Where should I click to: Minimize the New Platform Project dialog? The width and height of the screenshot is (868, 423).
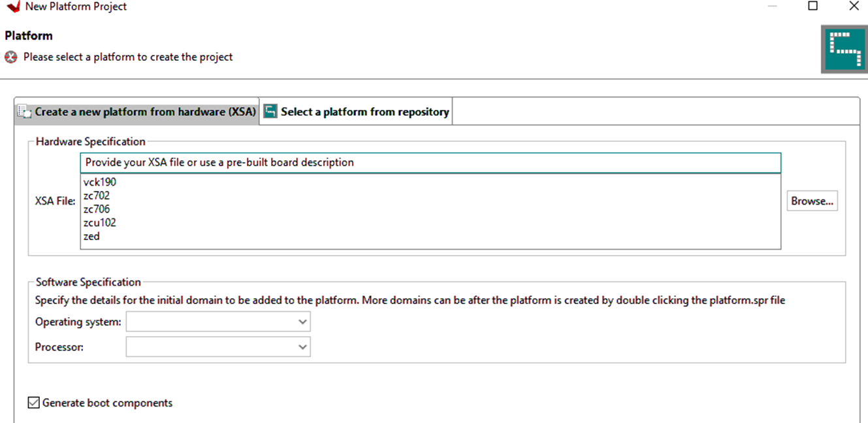tap(773, 7)
